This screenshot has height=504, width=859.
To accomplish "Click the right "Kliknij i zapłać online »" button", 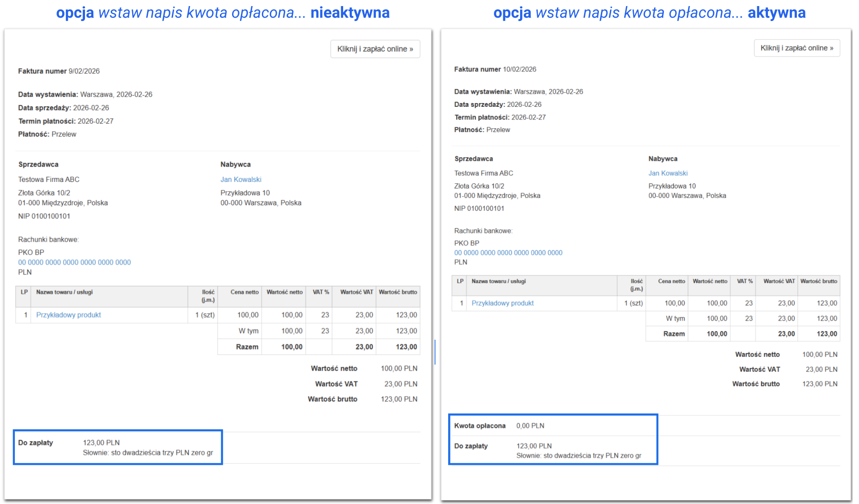I will pos(796,48).
